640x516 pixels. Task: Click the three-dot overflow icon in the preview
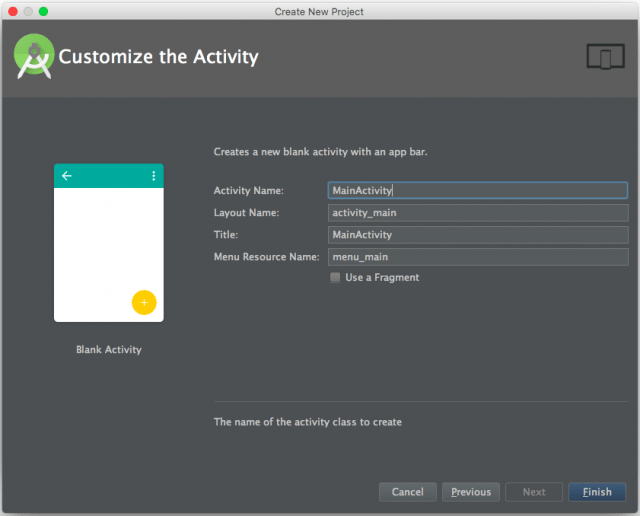[x=153, y=176]
